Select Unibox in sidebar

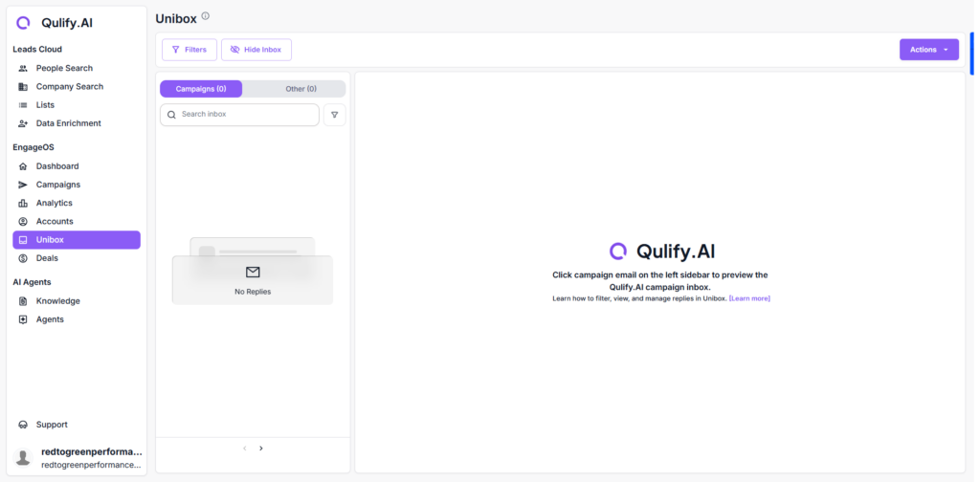coord(77,240)
